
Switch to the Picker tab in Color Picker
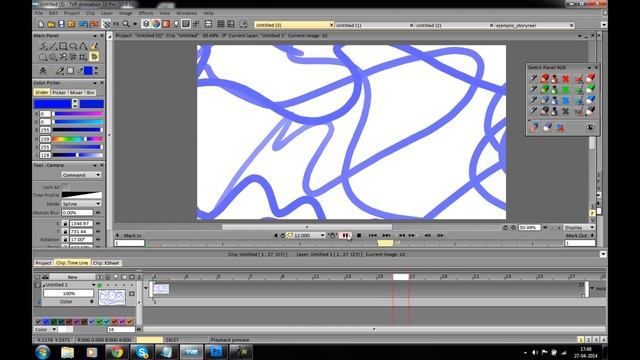pos(59,93)
